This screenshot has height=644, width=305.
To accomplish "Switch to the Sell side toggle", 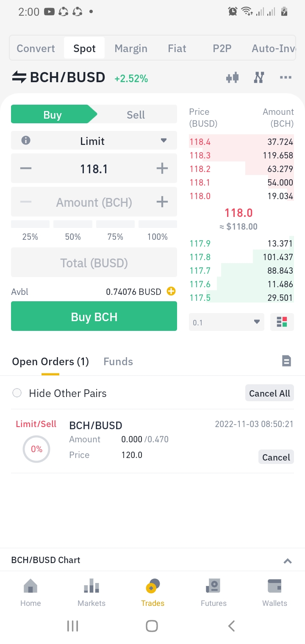I will [x=136, y=115].
